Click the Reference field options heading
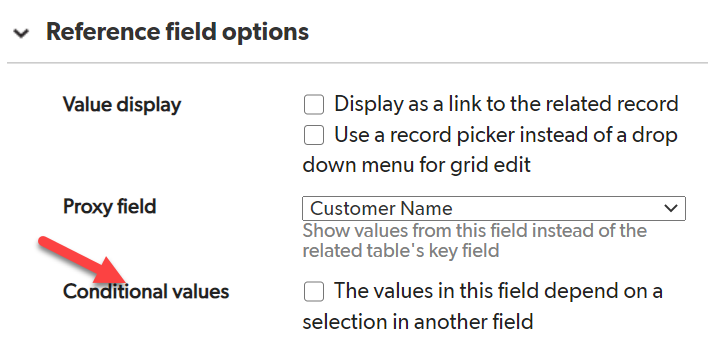The height and width of the screenshot is (362, 708). (177, 32)
